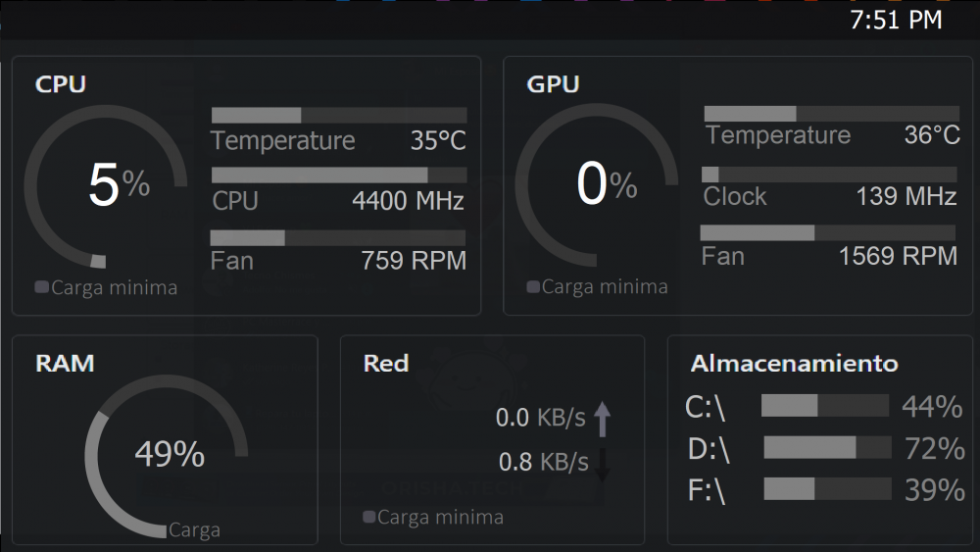Click the GPU Fan 1569 RPM bar
980x552 pixels.
828,232
